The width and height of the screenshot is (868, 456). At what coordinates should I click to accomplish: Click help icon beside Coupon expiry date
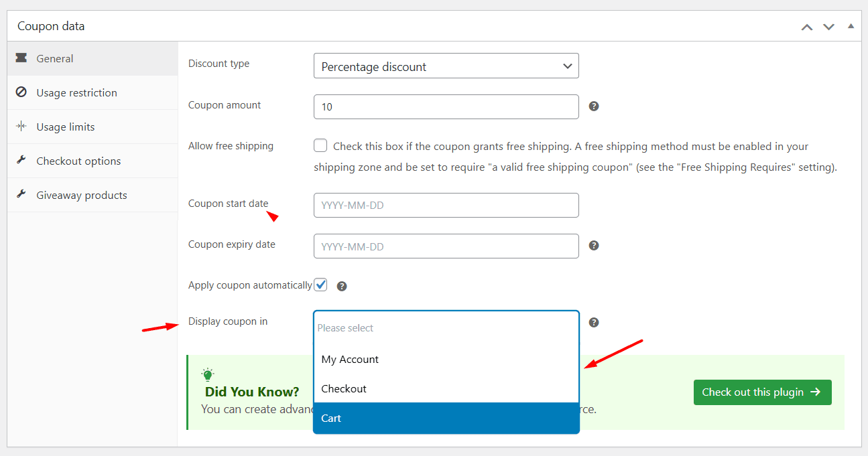[x=593, y=246]
